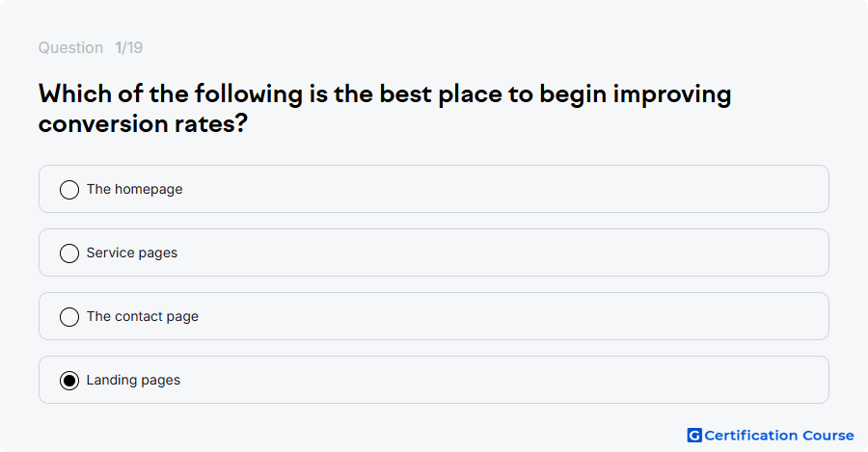Click the selected Landing pages radio button

[x=69, y=381]
